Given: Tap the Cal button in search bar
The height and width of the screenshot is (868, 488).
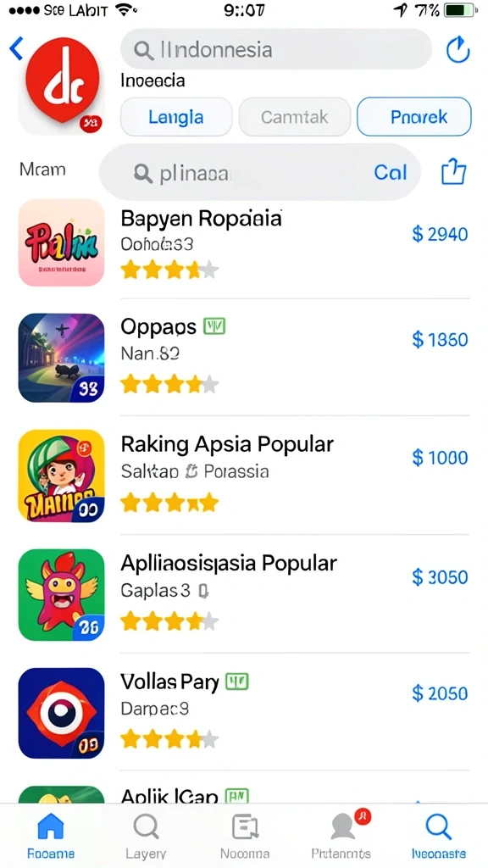Looking at the screenshot, I should point(390,172).
